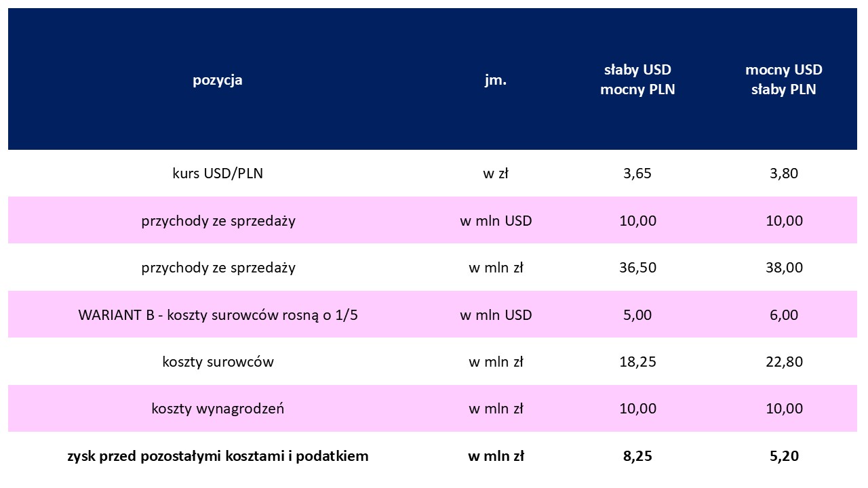The image size is (868, 488).
Task: Click raw material cost 6,00
Action: click(783, 314)
